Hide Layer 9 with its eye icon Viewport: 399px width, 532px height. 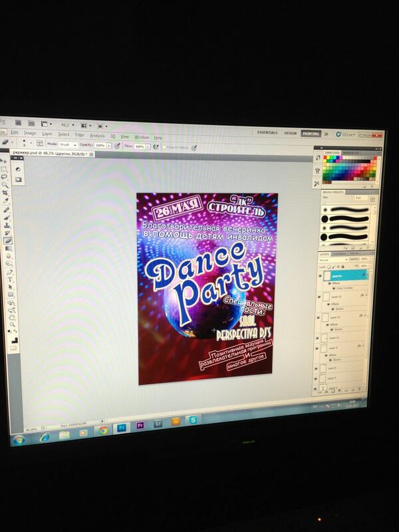(x=317, y=348)
